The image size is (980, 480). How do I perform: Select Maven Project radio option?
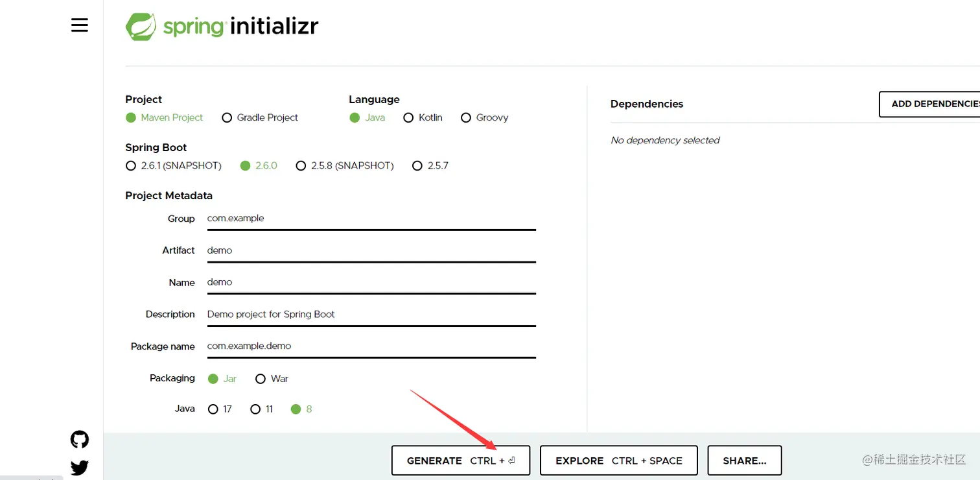tap(164, 117)
